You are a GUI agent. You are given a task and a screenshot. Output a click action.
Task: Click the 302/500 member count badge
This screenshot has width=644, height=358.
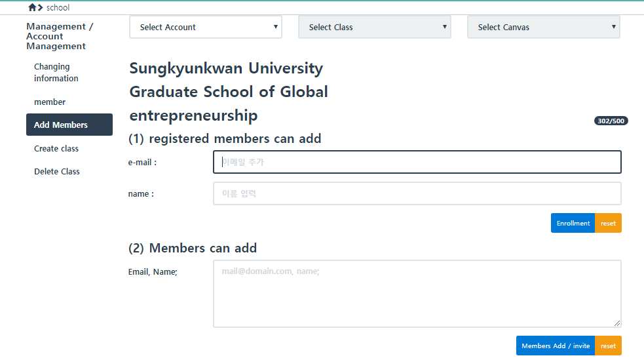pyautogui.click(x=611, y=121)
